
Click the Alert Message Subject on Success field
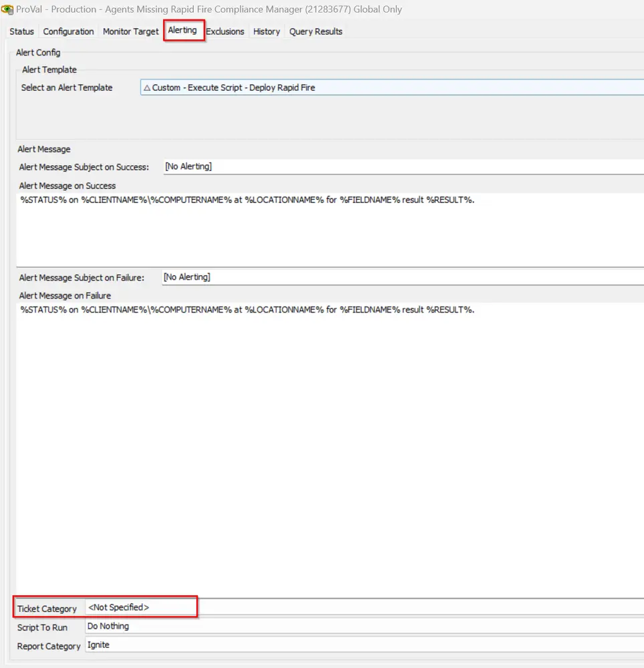404,166
